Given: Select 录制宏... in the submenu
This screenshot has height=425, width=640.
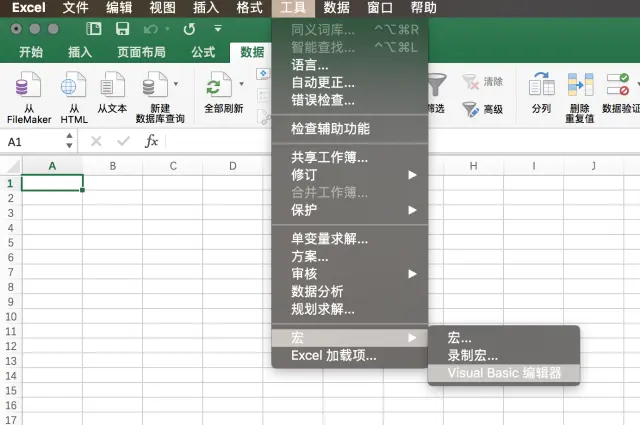Looking at the screenshot, I should (504, 355).
